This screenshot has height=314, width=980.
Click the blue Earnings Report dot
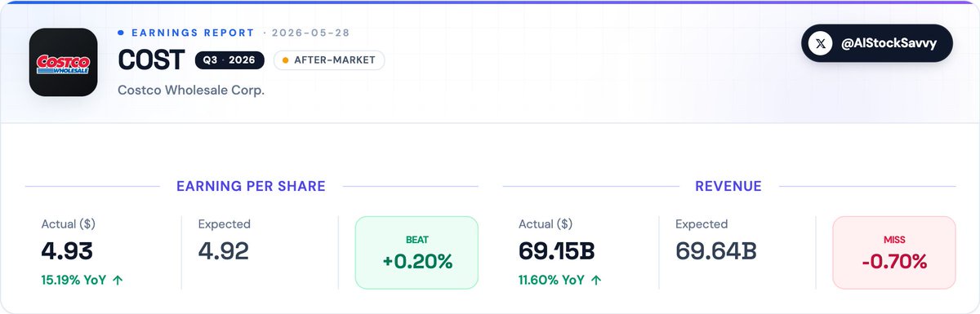coord(121,33)
